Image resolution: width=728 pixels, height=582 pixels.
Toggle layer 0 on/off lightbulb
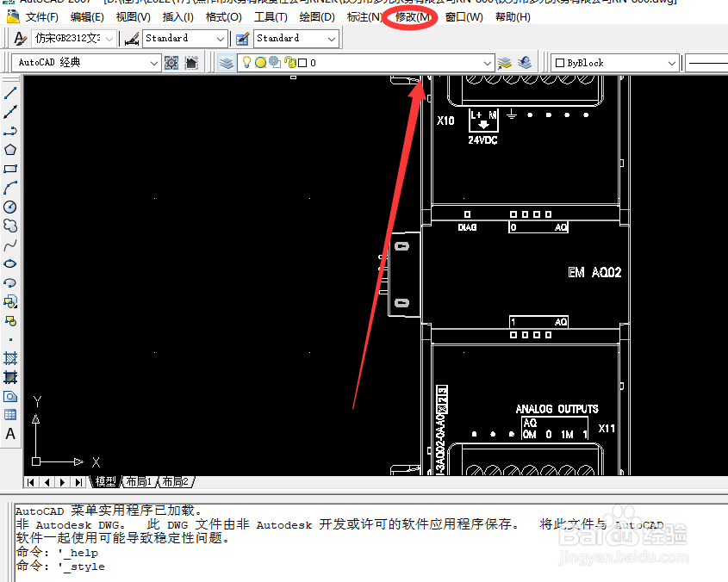(x=246, y=62)
